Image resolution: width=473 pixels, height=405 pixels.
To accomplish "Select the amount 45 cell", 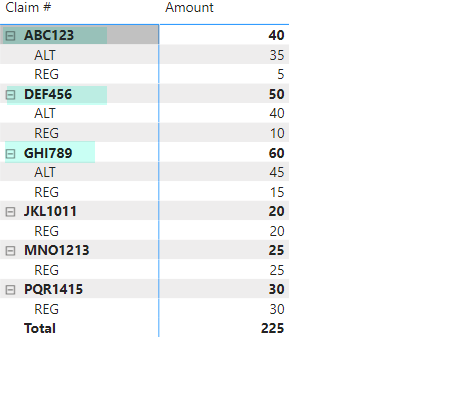I will (277, 172).
